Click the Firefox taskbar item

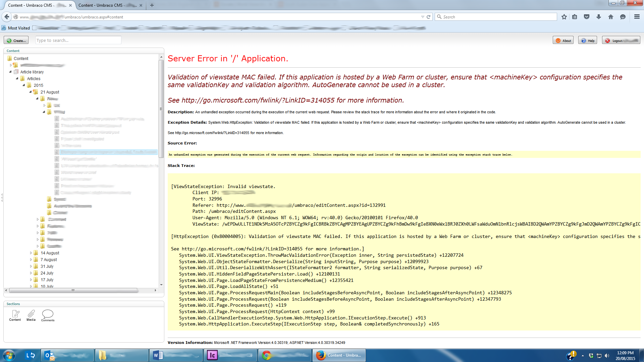coord(339,355)
